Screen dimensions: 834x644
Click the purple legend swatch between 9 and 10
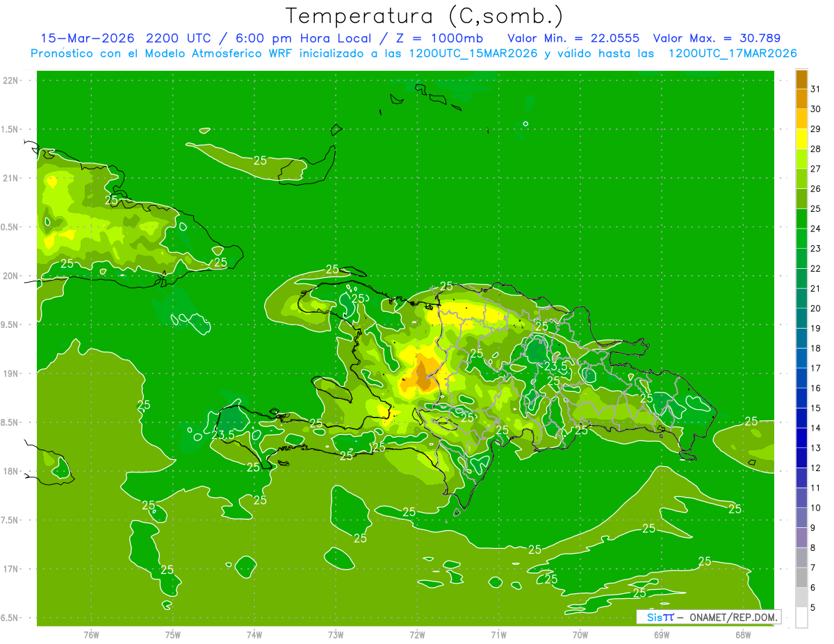[801, 518]
